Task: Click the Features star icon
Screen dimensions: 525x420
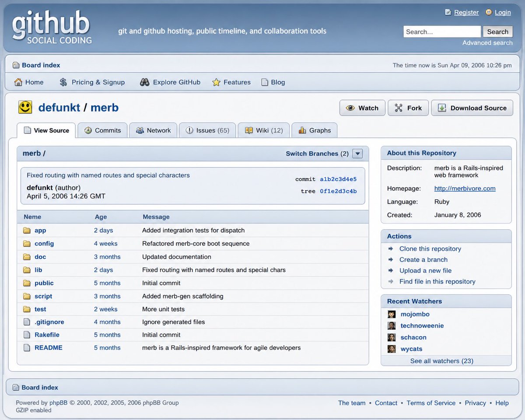Action: 216,82
